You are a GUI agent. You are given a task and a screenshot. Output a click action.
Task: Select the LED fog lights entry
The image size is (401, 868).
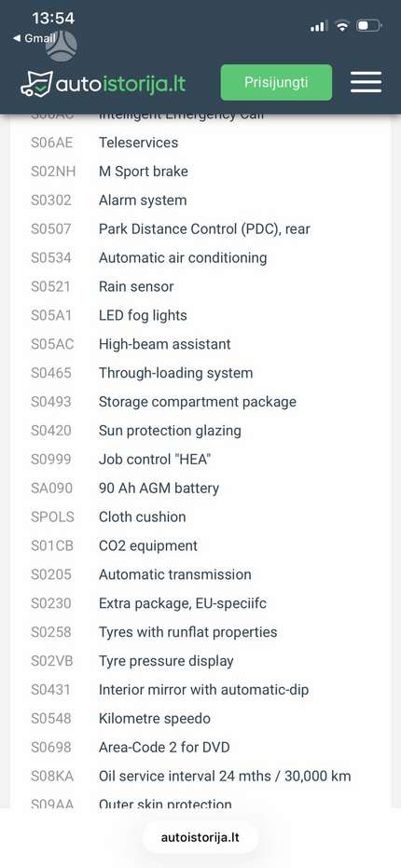click(143, 315)
